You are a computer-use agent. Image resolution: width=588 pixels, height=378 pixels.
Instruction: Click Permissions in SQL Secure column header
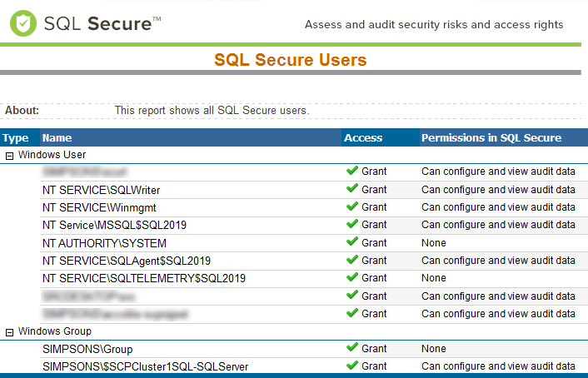[x=491, y=138]
